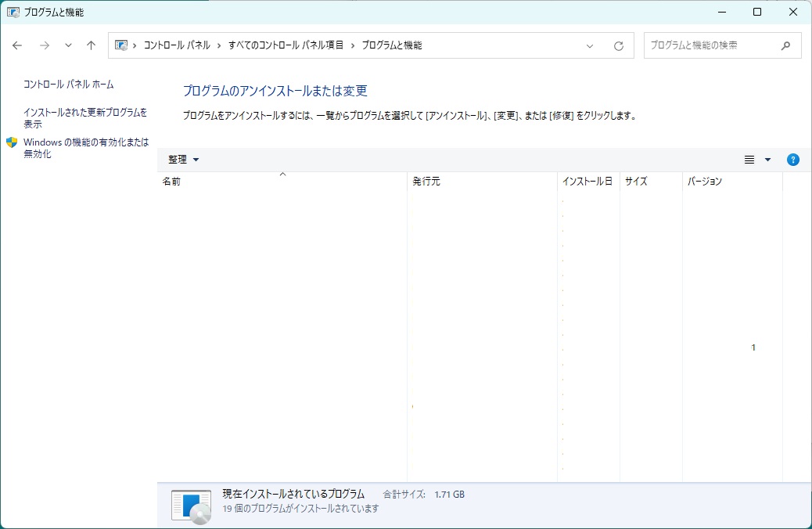Change view with the view icon
The width and height of the screenshot is (812, 529).
(x=749, y=160)
